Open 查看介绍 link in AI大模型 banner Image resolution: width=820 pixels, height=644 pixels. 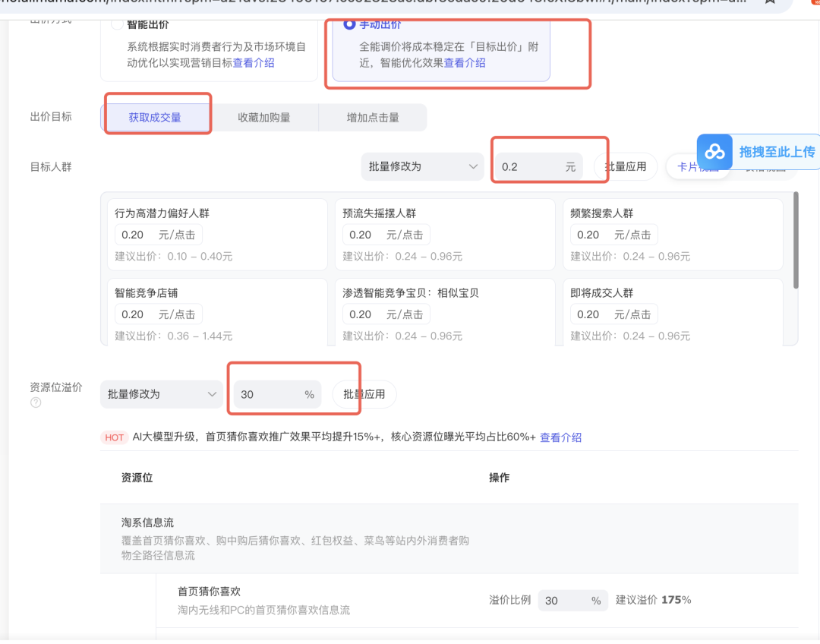(x=561, y=437)
